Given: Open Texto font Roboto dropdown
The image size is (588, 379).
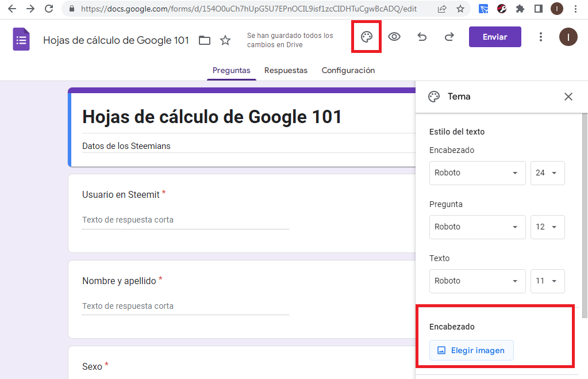Looking at the screenshot, I should pos(478,281).
